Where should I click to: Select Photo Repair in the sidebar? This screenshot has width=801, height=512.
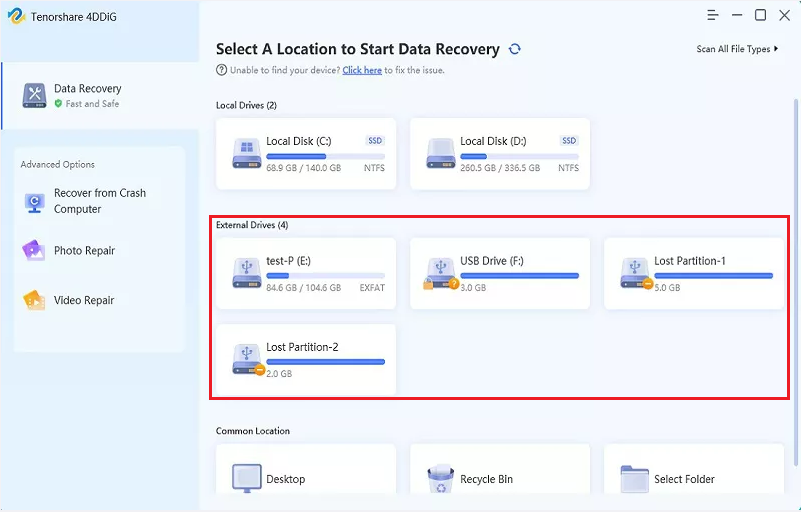[x=84, y=251]
